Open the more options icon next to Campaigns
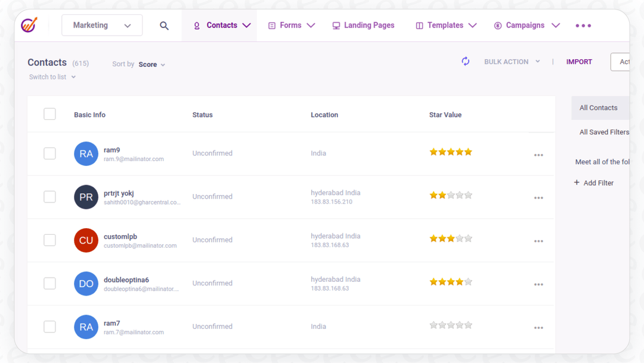The image size is (644, 363). pos(583,25)
